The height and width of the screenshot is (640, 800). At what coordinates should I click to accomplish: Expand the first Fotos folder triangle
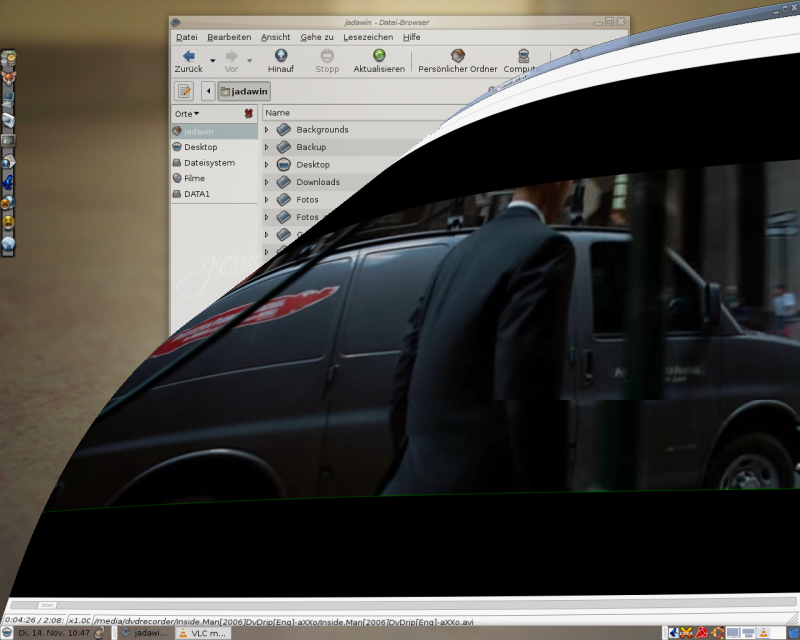pos(266,200)
